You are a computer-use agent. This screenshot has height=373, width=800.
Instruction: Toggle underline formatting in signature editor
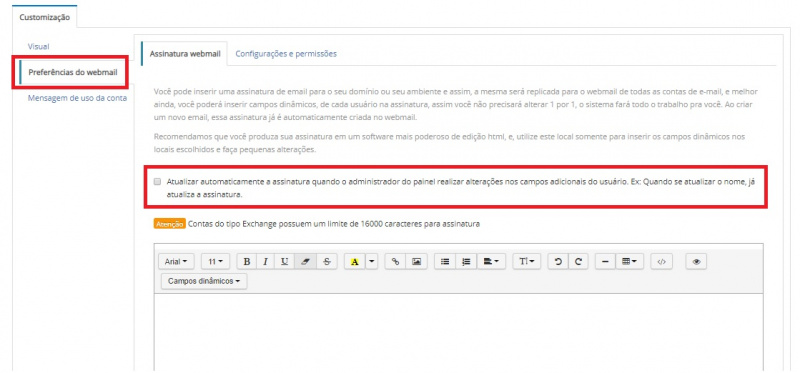pyautogui.click(x=285, y=261)
